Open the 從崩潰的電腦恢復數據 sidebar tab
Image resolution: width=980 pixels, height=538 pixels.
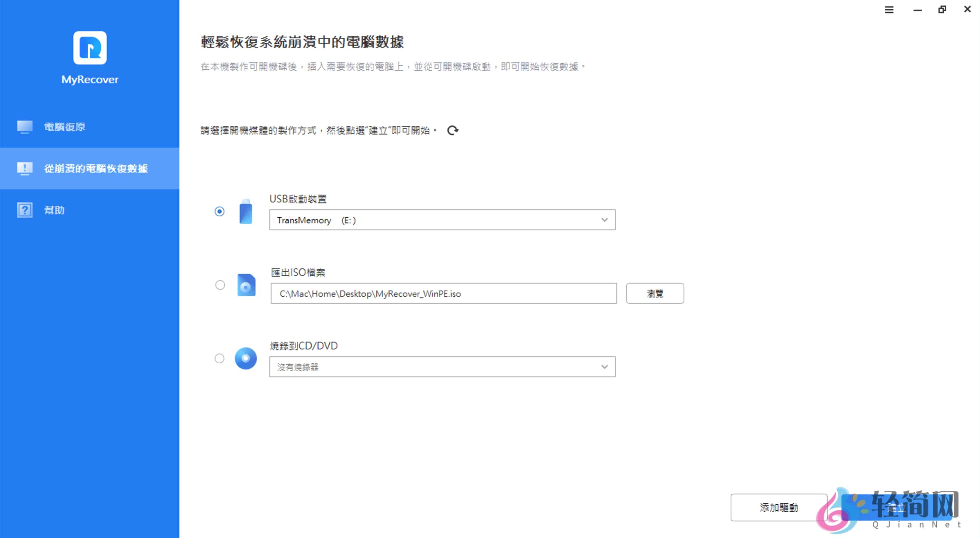click(96, 168)
